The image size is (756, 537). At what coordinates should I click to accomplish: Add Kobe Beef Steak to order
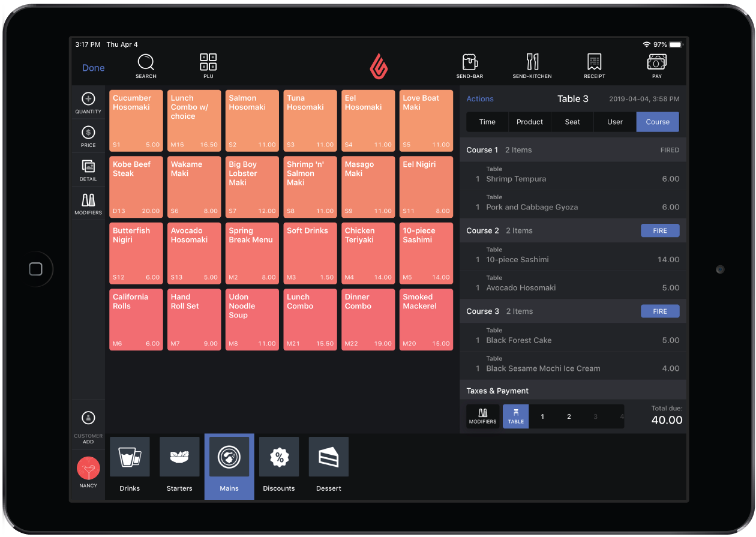(136, 187)
